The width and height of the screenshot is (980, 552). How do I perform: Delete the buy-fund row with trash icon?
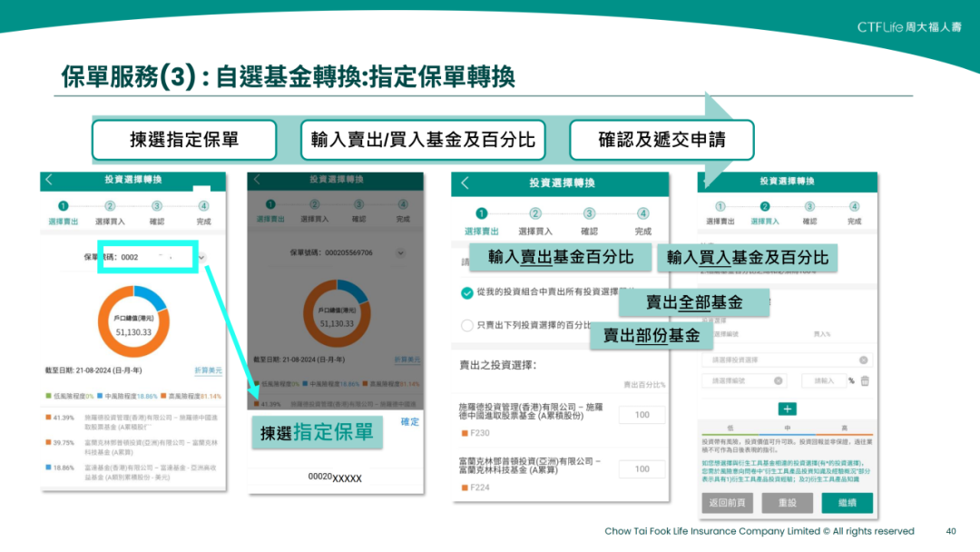tap(865, 380)
